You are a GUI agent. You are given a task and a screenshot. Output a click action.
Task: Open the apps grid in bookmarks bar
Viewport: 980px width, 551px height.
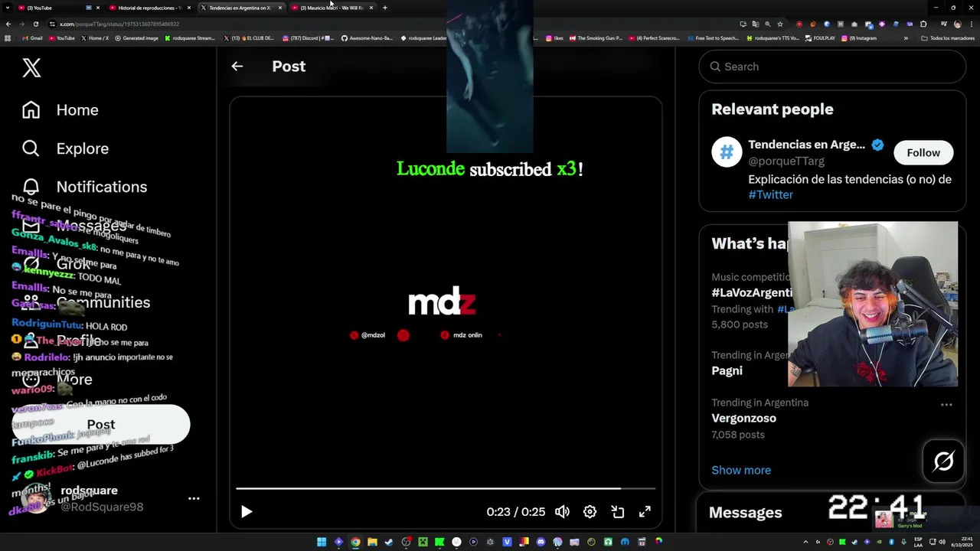click(8, 37)
